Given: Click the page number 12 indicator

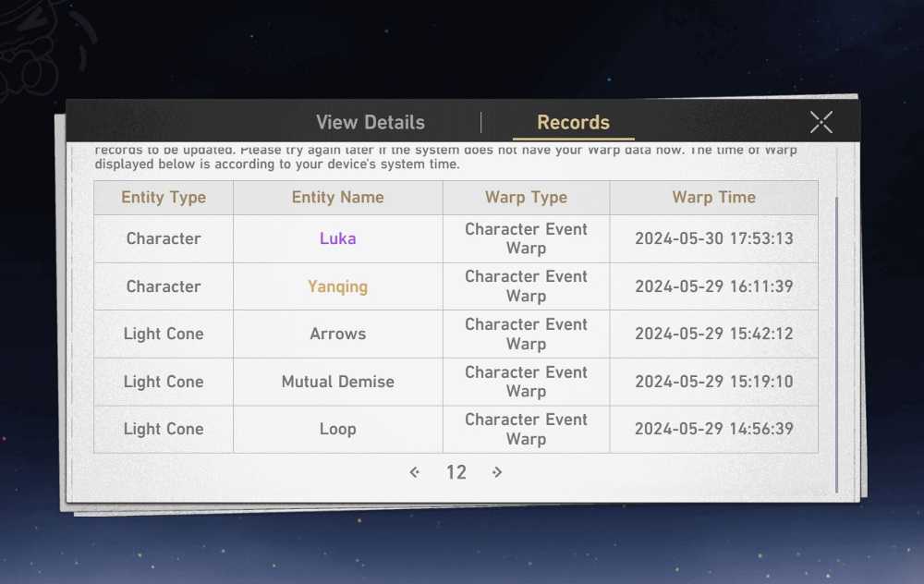Looking at the screenshot, I should pyautogui.click(x=456, y=472).
